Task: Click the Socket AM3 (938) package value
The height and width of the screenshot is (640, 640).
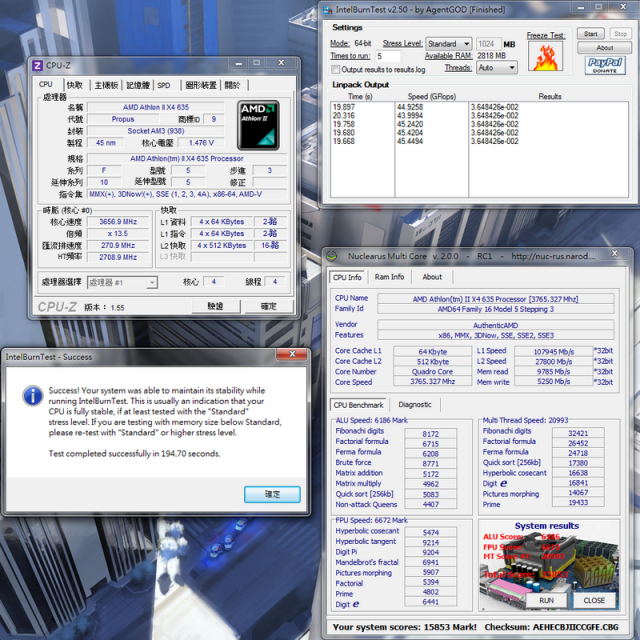Action: coord(156,131)
